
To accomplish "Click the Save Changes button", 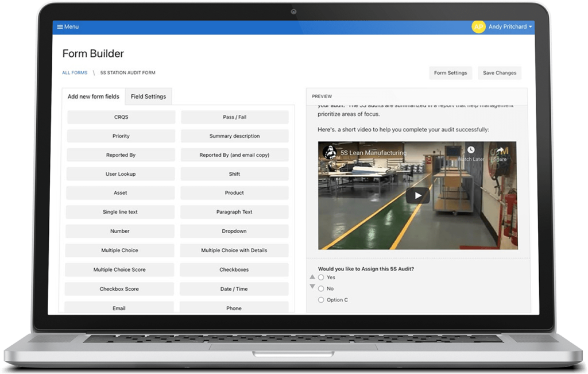I will tap(499, 73).
